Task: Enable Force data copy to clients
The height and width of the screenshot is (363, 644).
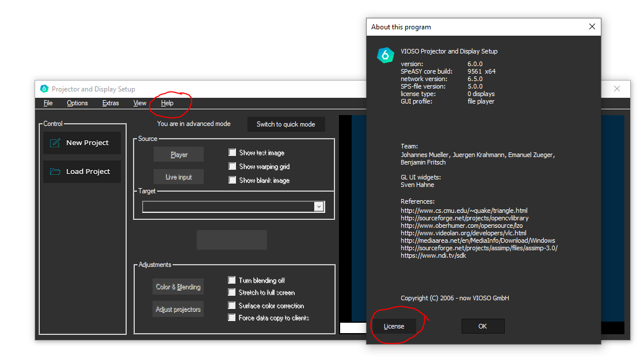Action: [233, 318]
